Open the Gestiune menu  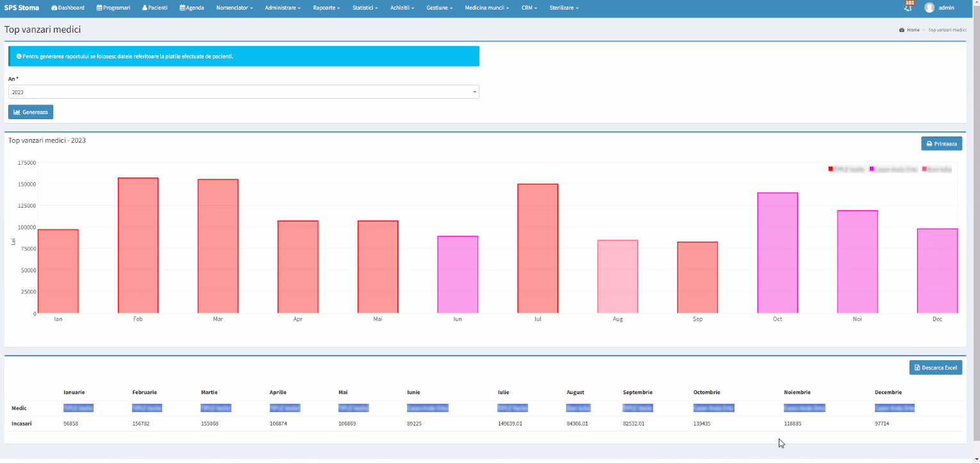click(440, 8)
